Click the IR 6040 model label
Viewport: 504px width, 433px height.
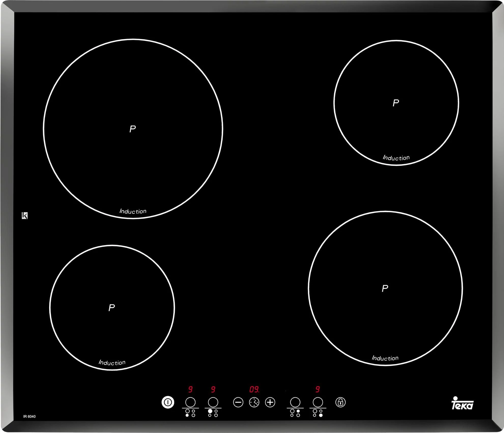tap(30, 416)
